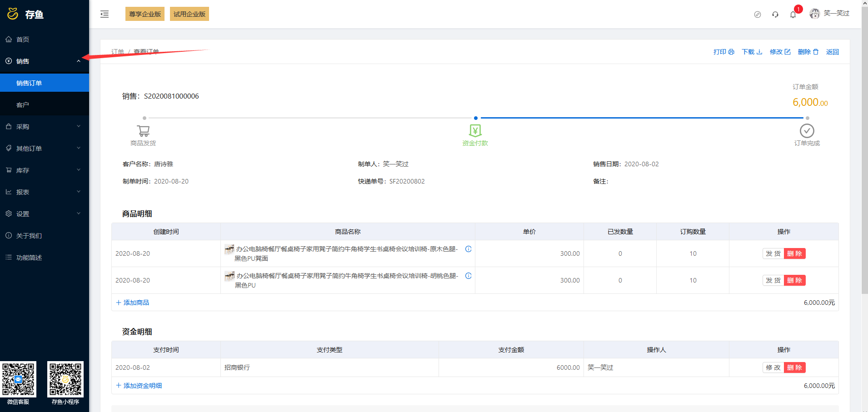
Task: Open the customer service headset icon
Action: coord(775,15)
